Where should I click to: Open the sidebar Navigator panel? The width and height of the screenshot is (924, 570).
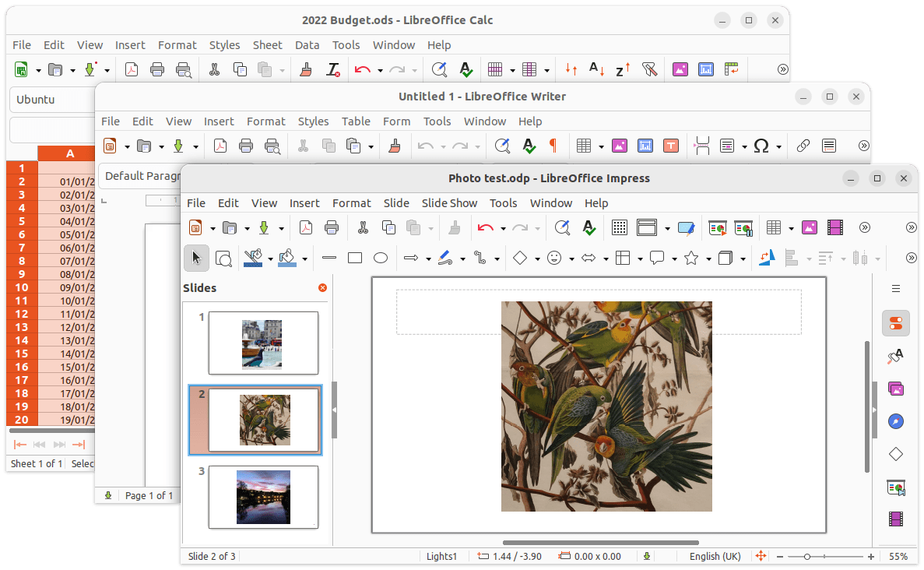895,421
